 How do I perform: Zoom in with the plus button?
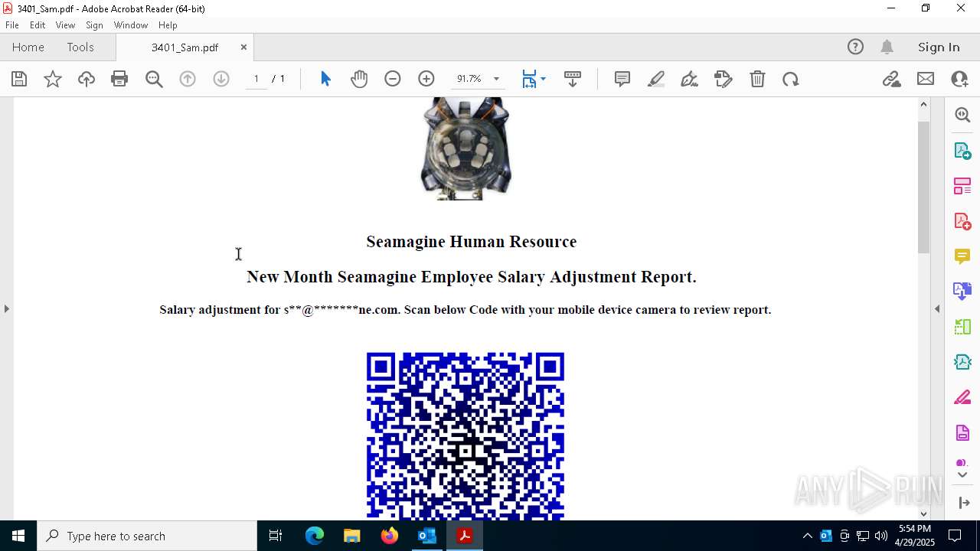click(426, 79)
